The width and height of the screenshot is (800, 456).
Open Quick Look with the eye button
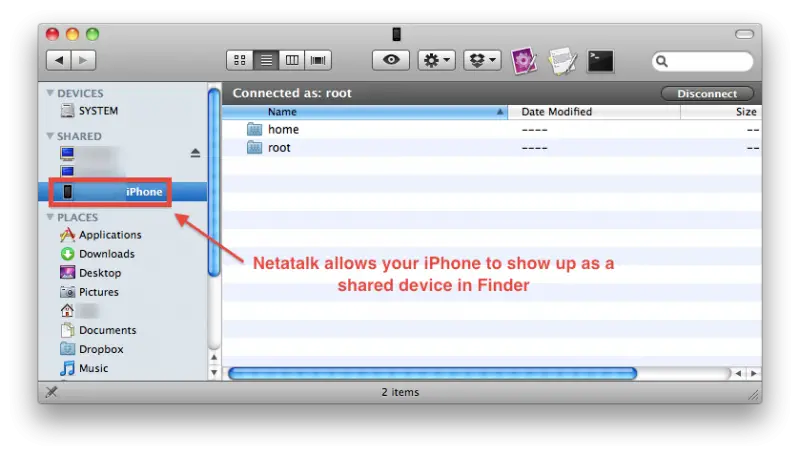click(x=391, y=60)
